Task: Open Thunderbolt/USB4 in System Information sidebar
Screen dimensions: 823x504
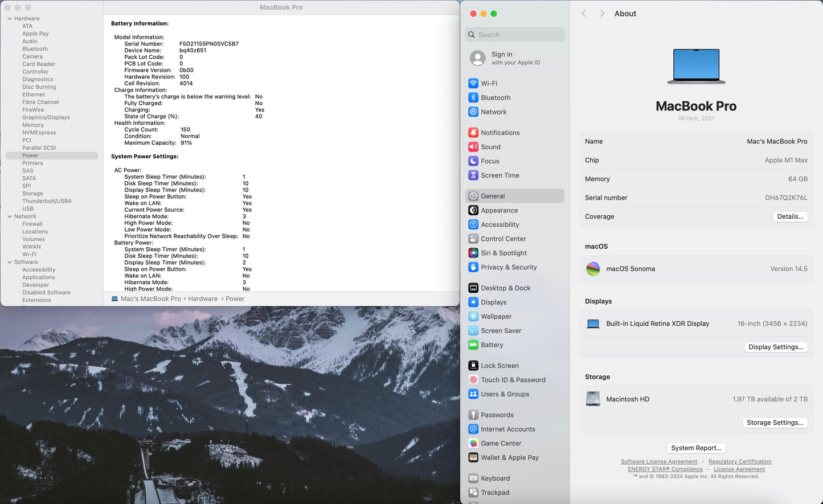Action: click(47, 201)
